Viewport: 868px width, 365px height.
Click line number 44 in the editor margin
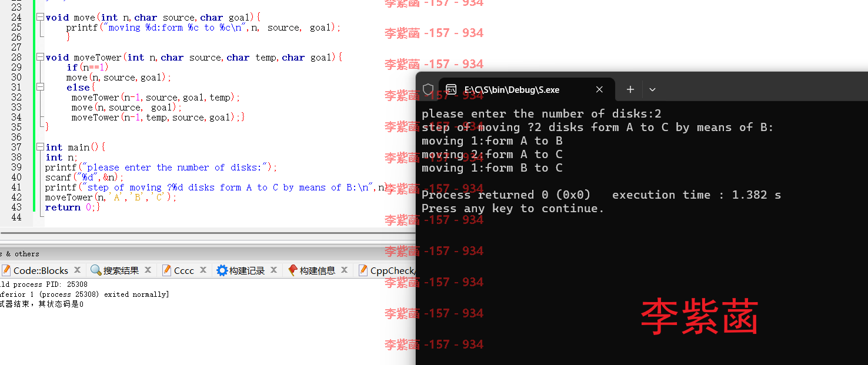[x=16, y=217]
